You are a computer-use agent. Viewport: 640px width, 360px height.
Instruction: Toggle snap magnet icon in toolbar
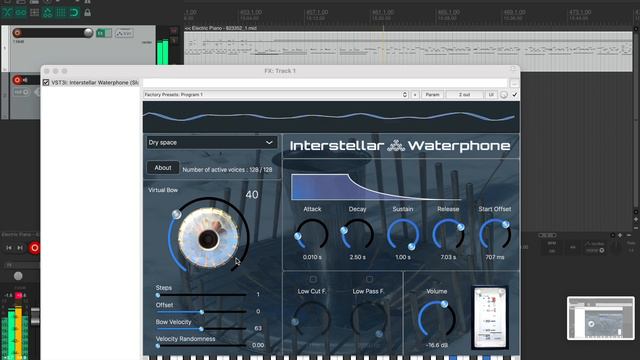pos(74,13)
